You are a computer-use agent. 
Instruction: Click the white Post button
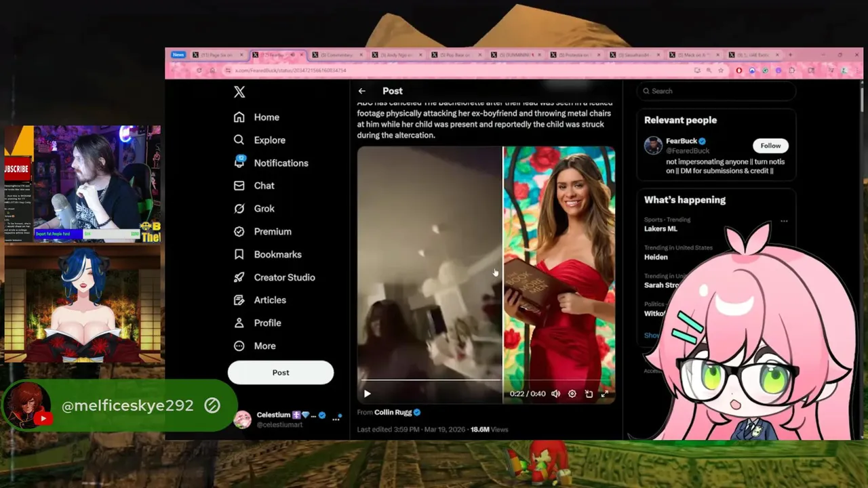(x=281, y=373)
